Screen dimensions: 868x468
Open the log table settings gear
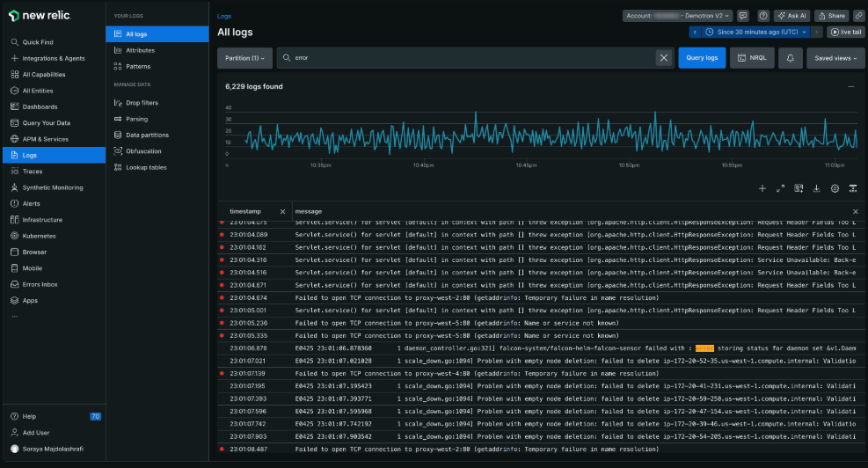pyautogui.click(x=835, y=188)
